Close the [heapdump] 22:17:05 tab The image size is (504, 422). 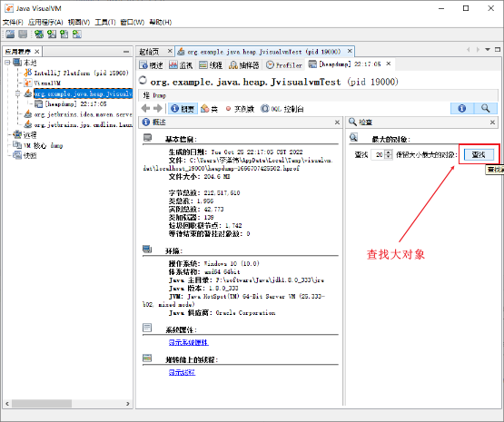click(389, 64)
